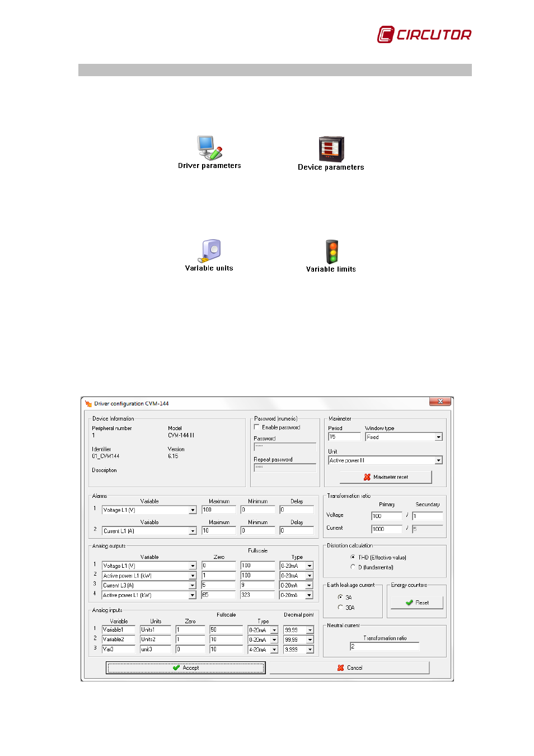Viewport: 534px width, 756px height.
Task: Open the Driver parameters icon
Action: pos(209,148)
